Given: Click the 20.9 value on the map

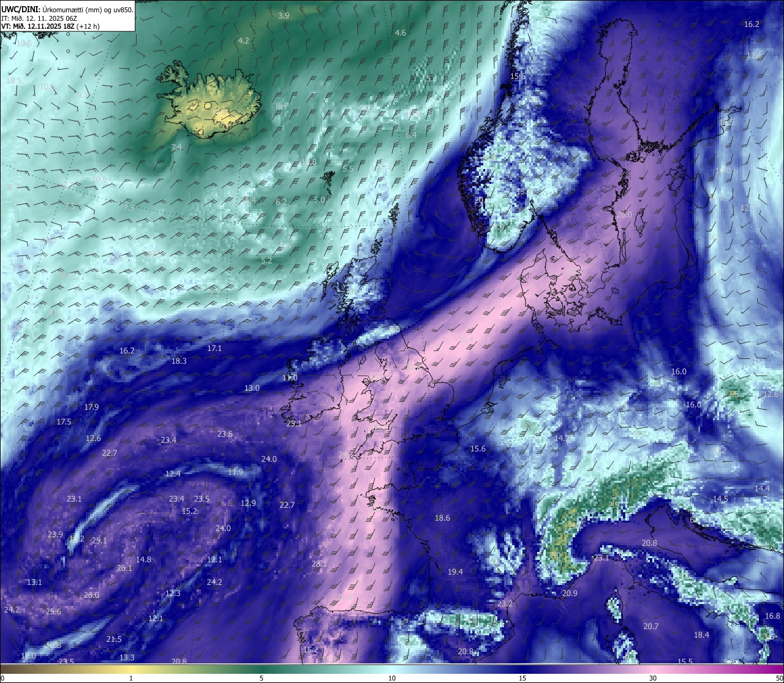Looking at the screenshot, I should tap(570, 593).
